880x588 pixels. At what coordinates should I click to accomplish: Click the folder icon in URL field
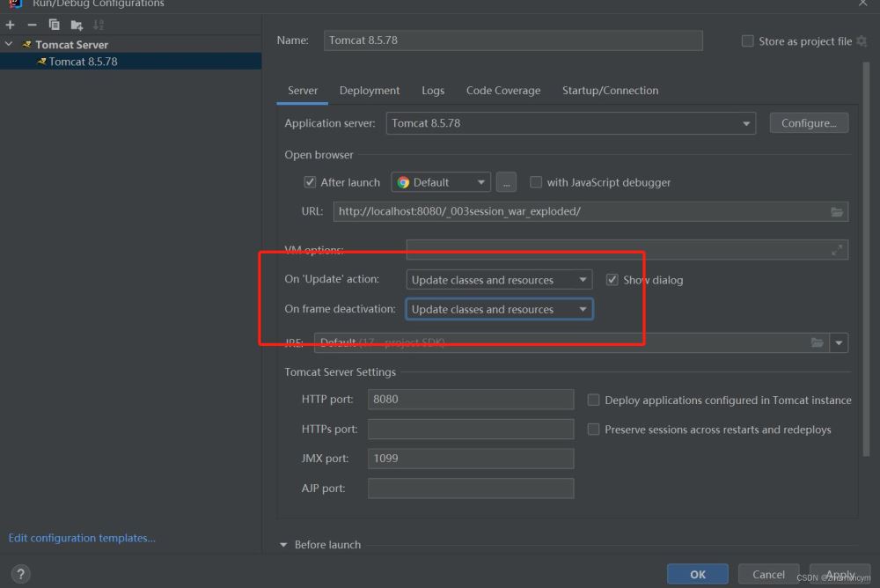coord(837,211)
